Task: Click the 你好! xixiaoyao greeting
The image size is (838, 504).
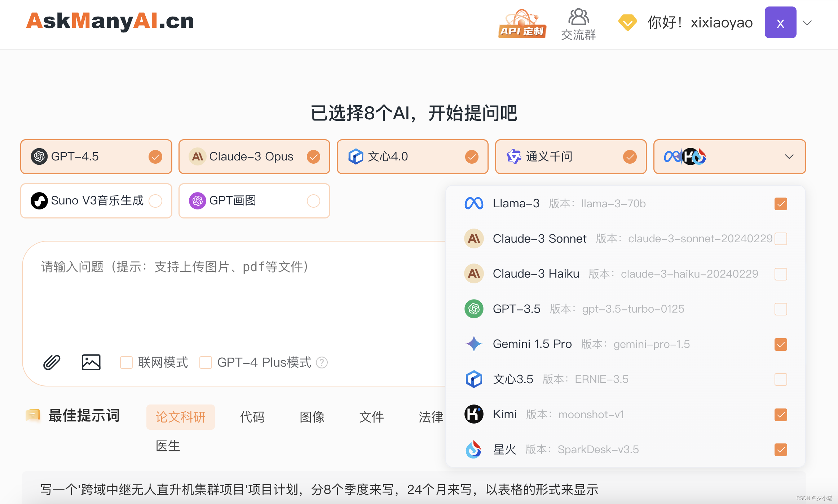Action: (x=700, y=23)
